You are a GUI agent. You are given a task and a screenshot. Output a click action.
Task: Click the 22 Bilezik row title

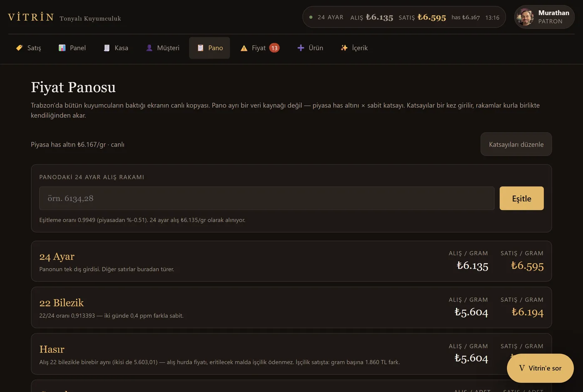click(62, 303)
